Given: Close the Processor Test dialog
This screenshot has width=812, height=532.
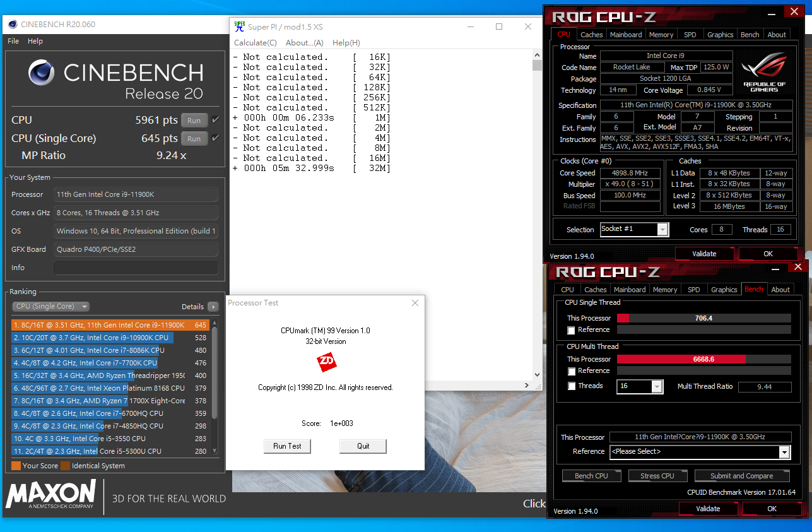Looking at the screenshot, I should pyautogui.click(x=415, y=303).
